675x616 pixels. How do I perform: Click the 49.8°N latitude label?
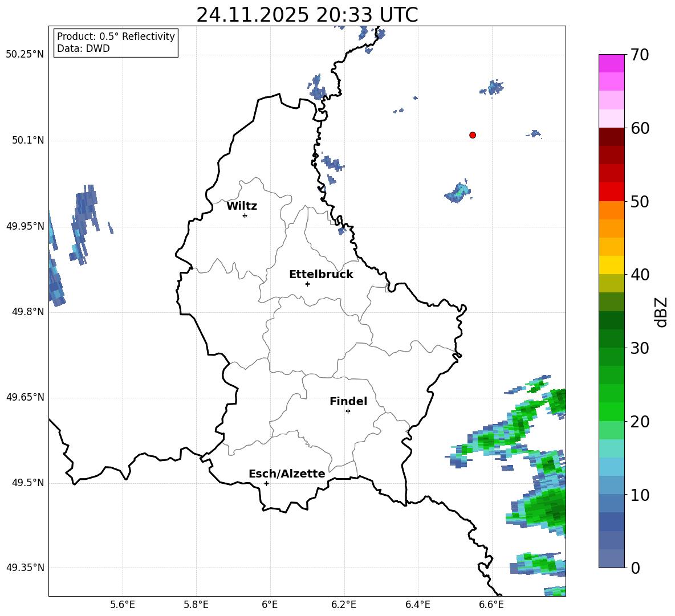click(28, 312)
